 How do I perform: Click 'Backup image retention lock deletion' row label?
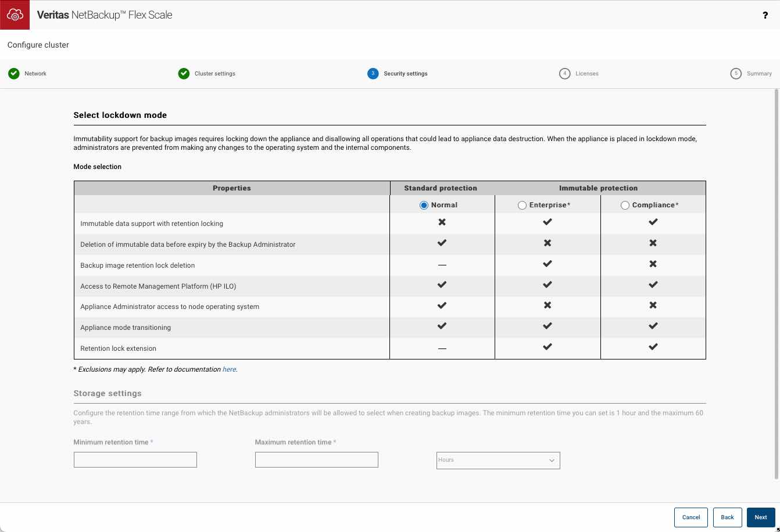tap(138, 265)
